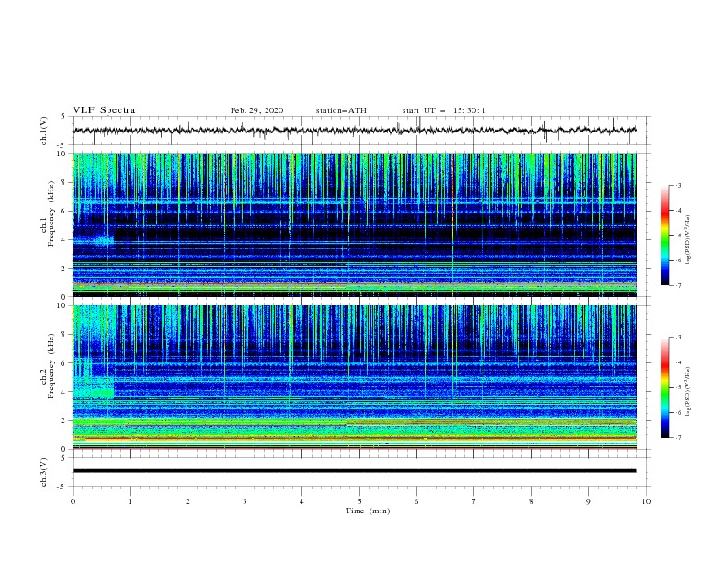The height and width of the screenshot is (563, 728).
Task: Click the lower 'log(PSD)(V²/Hz)' colorbar title
Action: point(688,392)
